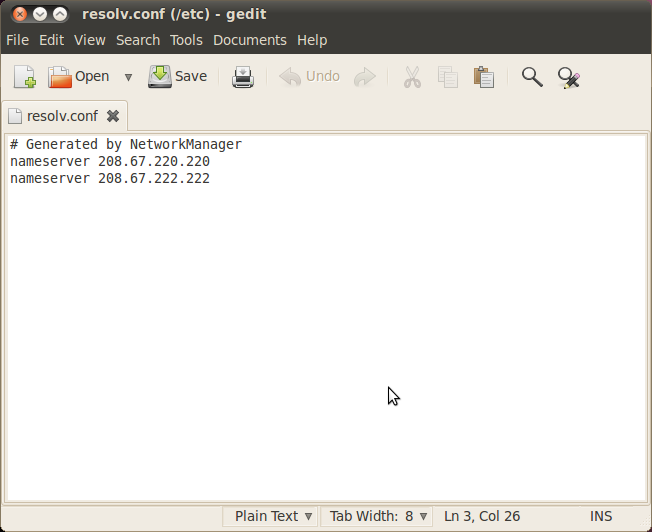Cut selection with the scissors icon
652x532 pixels.
click(x=412, y=77)
